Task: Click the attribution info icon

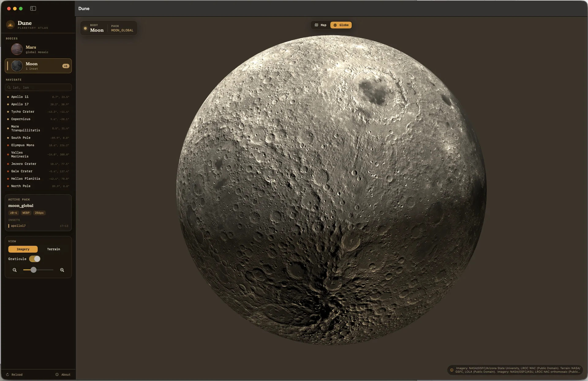Action: pyautogui.click(x=451, y=370)
